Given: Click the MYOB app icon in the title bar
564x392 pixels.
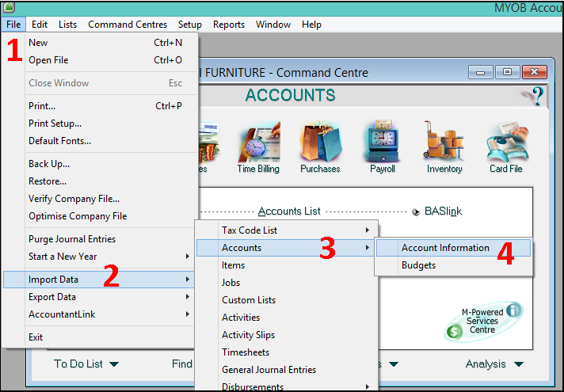Looking at the screenshot, I should [8, 7].
